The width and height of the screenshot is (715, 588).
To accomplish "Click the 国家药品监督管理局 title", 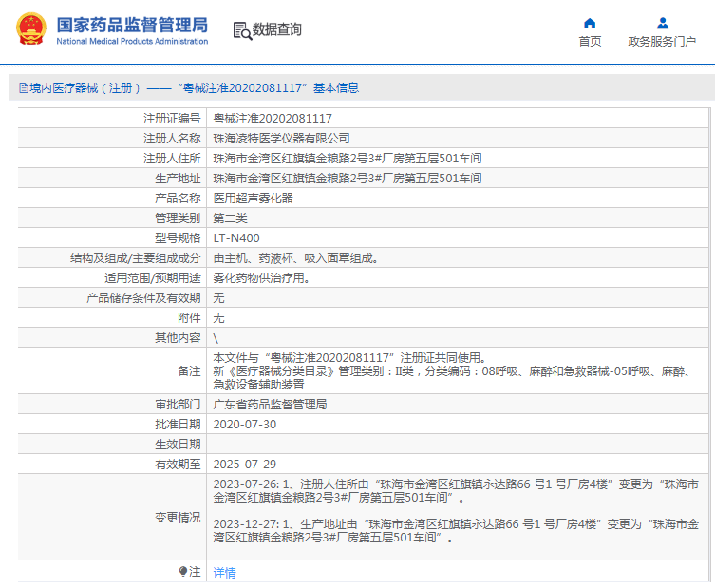I will (x=132, y=25).
